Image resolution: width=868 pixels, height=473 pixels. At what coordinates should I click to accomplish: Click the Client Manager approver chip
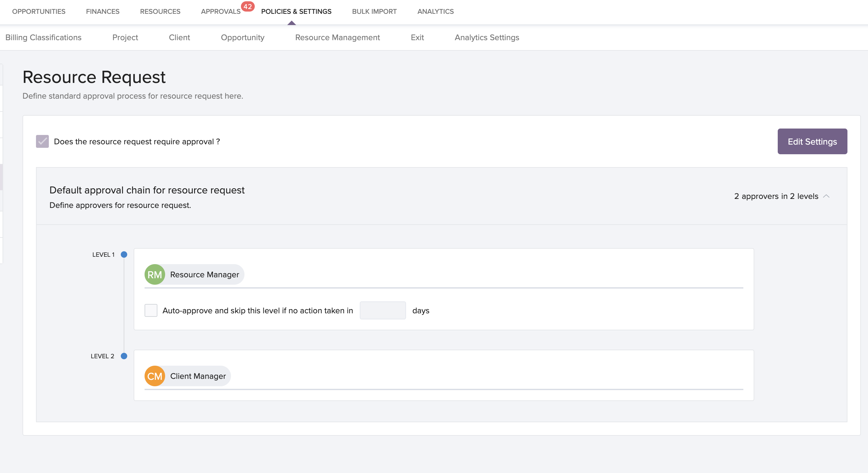point(198,376)
